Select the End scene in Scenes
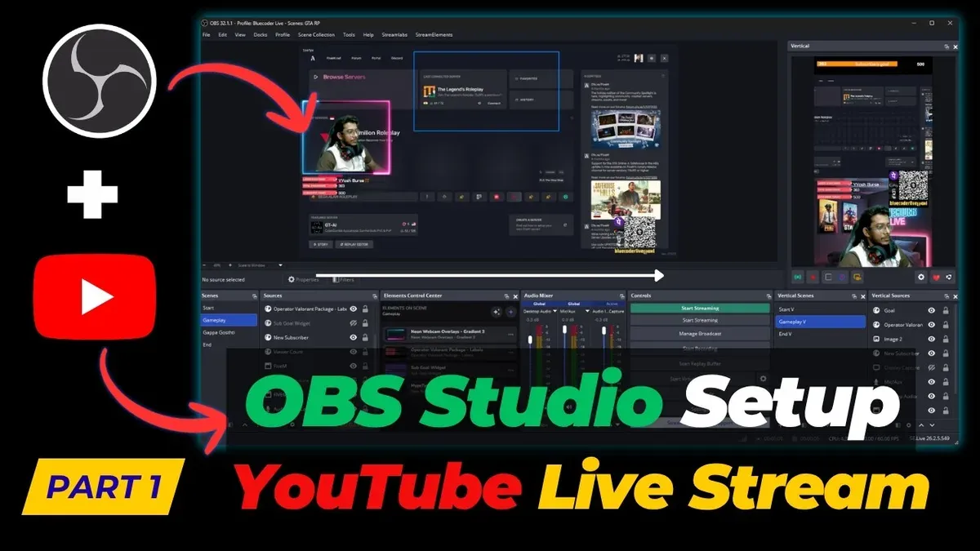 [x=229, y=345]
